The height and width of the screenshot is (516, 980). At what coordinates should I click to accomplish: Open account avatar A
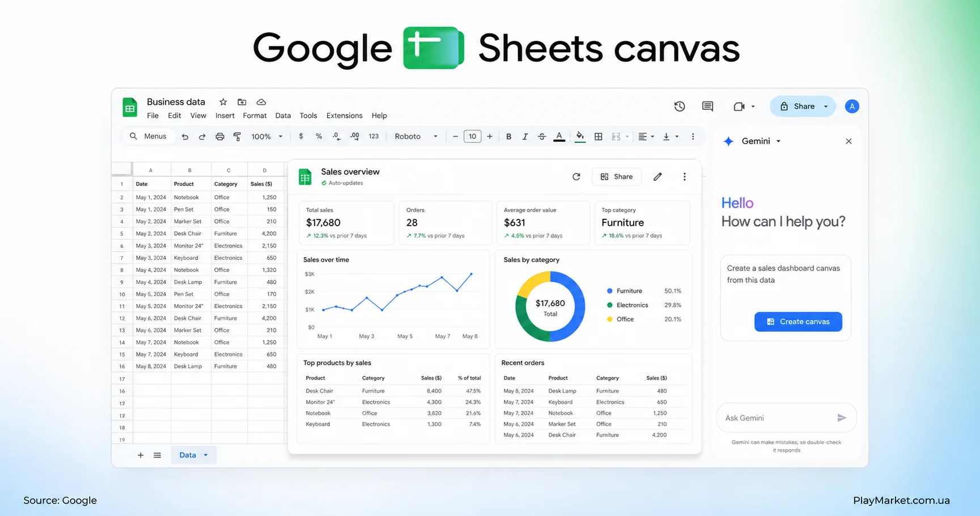[x=852, y=107]
